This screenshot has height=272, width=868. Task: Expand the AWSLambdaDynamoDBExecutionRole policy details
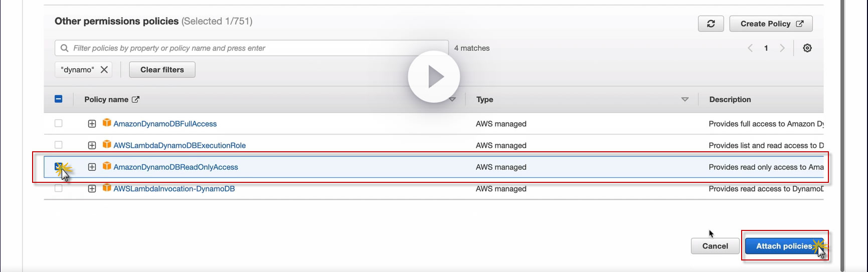(x=92, y=145)
